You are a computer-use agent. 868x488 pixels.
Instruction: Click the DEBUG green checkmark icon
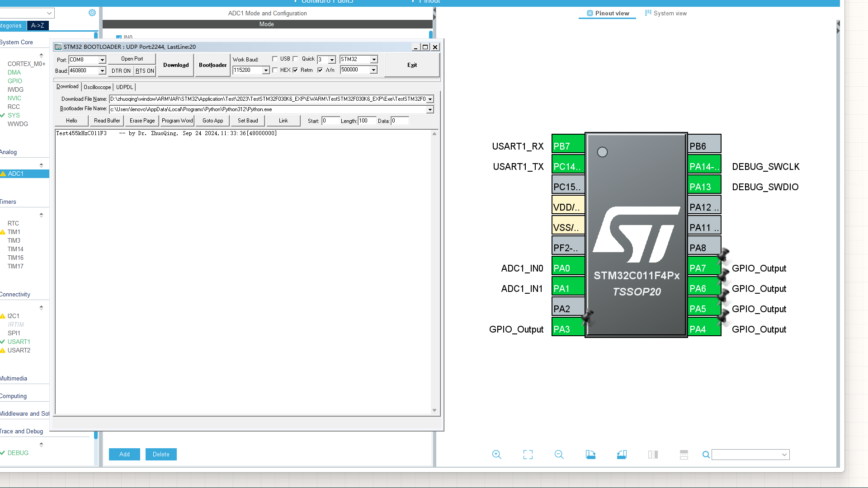point(3,453)
